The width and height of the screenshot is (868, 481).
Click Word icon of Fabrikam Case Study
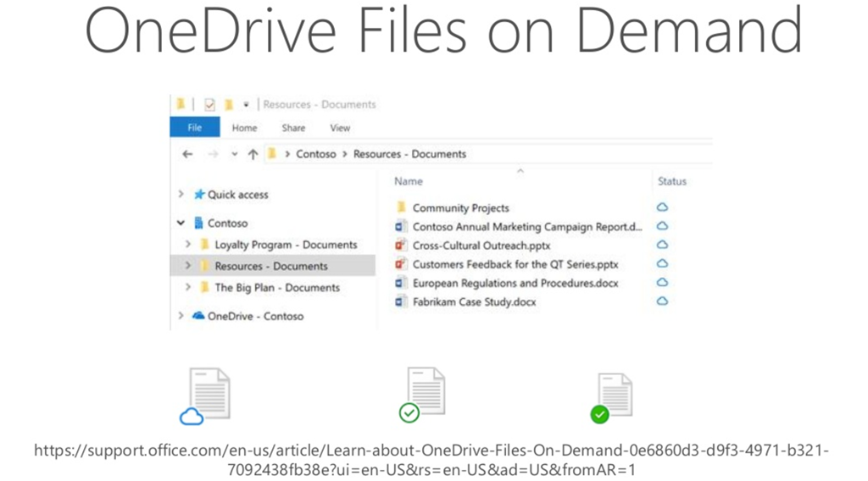coord(401,301)
